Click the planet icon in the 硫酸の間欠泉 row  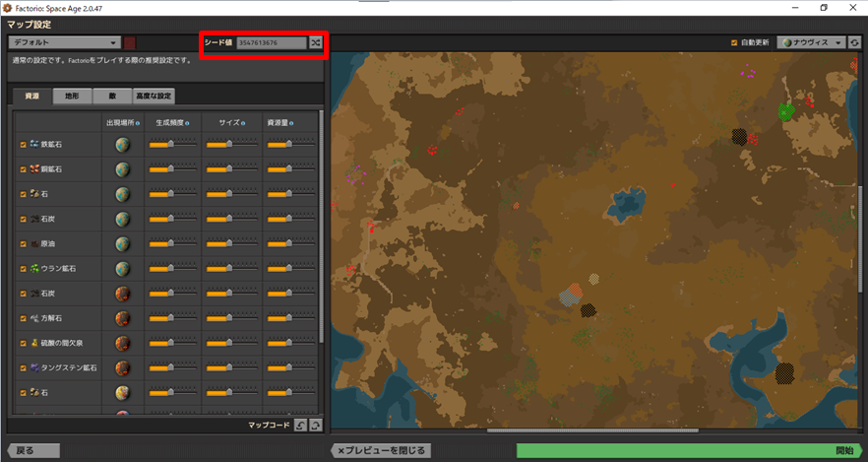(122, 343)
